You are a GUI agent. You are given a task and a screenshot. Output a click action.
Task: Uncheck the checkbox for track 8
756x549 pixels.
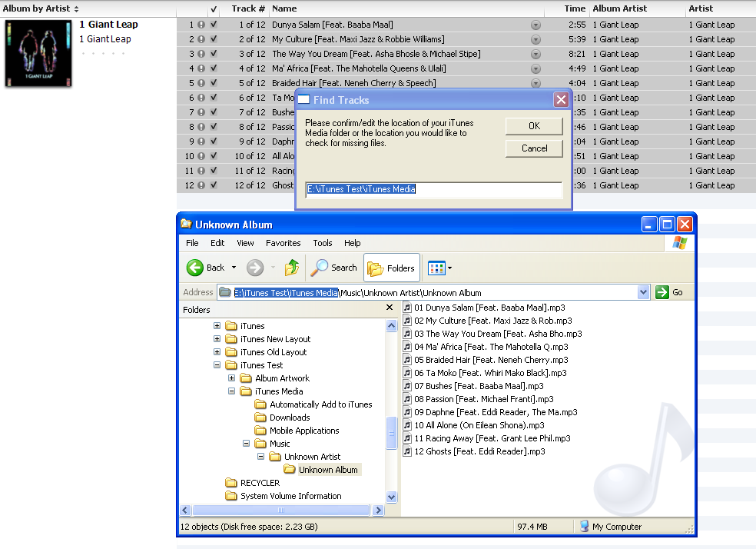[x=214, y=127]
